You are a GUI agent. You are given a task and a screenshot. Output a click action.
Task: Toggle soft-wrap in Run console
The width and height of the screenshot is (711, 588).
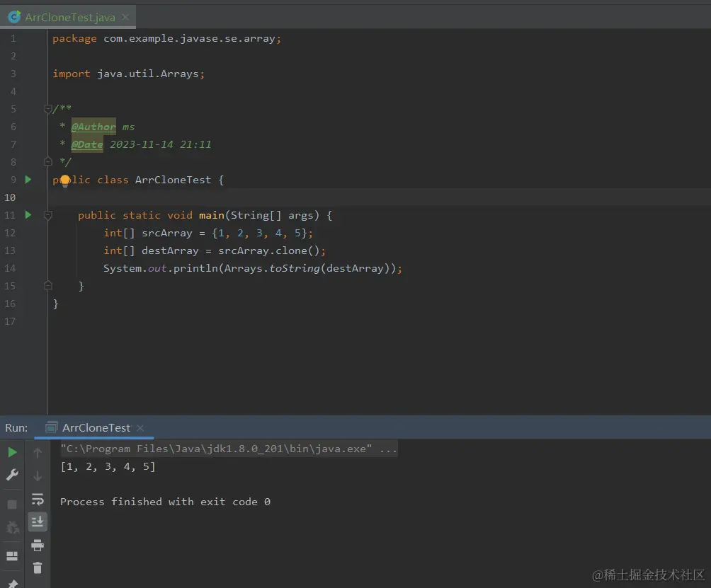point(38,500)
